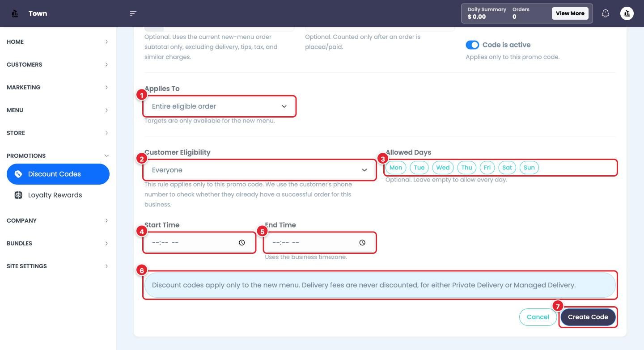Screen dimensions: 644x350
Task: Open user profile avatar
Action: point(627,13)
